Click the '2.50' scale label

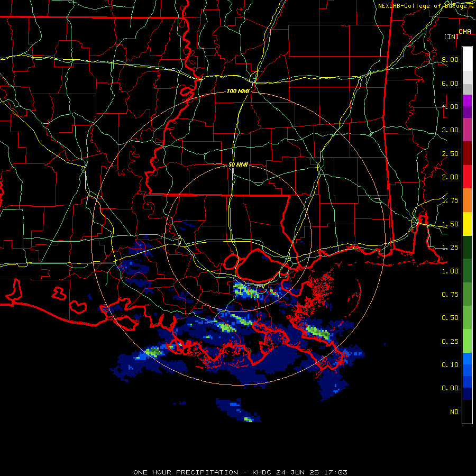(450, 153)
